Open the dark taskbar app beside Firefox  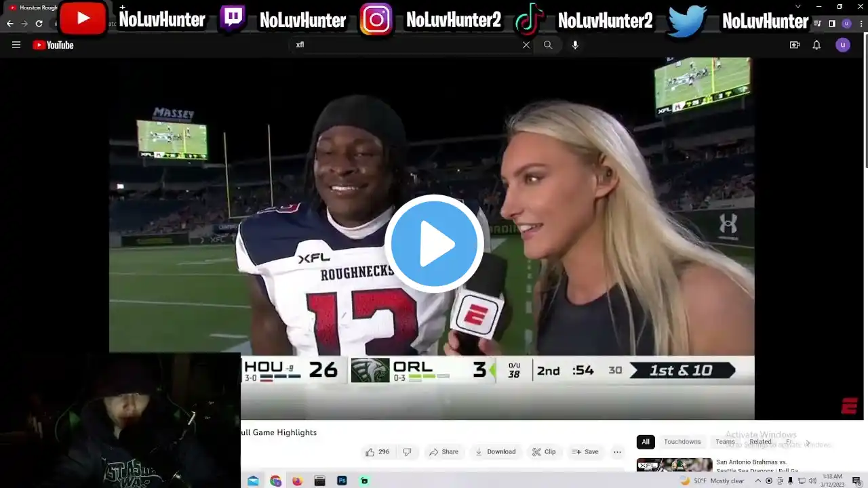pos(319,481)
